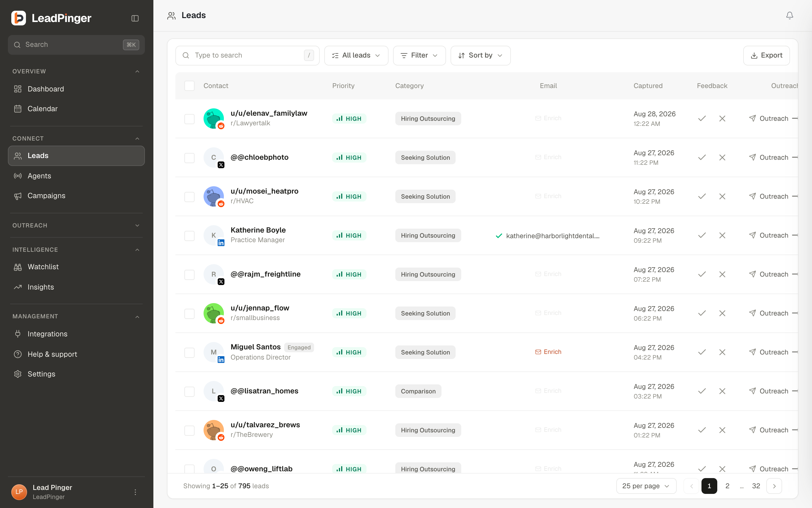
Task: Select all leads with header checkbox
Action: (x=189, y=86)
